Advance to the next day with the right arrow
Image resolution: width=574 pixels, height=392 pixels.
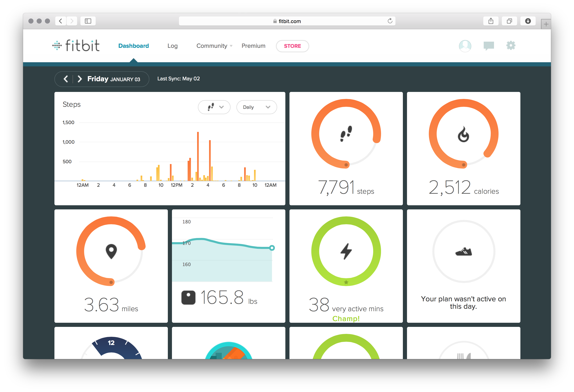coord(79,79)
